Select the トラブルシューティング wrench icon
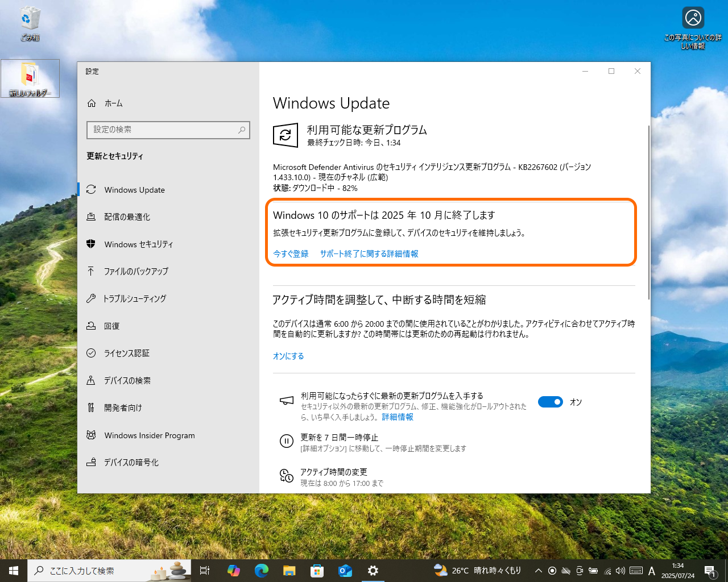This screenshot has width=728, height=582. tap(92, 298)
